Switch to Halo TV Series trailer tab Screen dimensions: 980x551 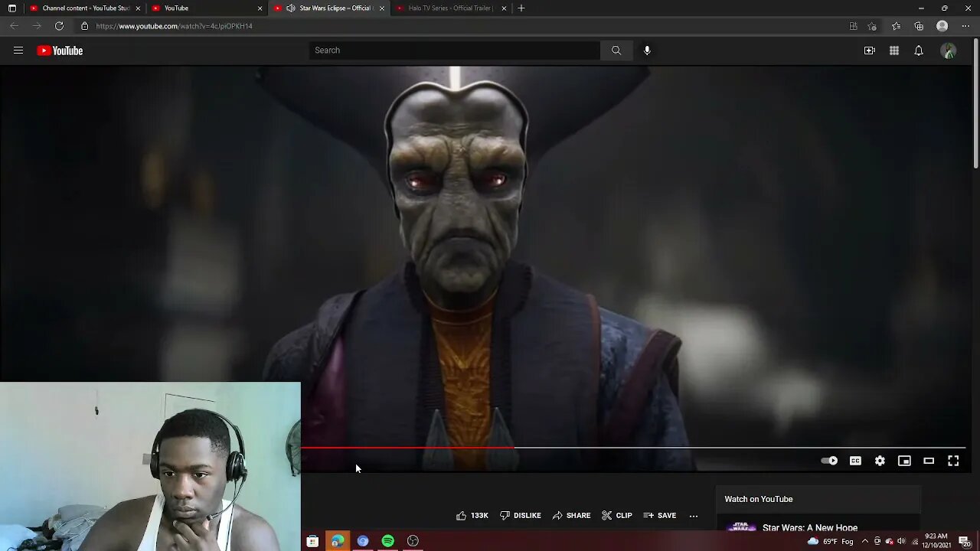pos(450,8)
